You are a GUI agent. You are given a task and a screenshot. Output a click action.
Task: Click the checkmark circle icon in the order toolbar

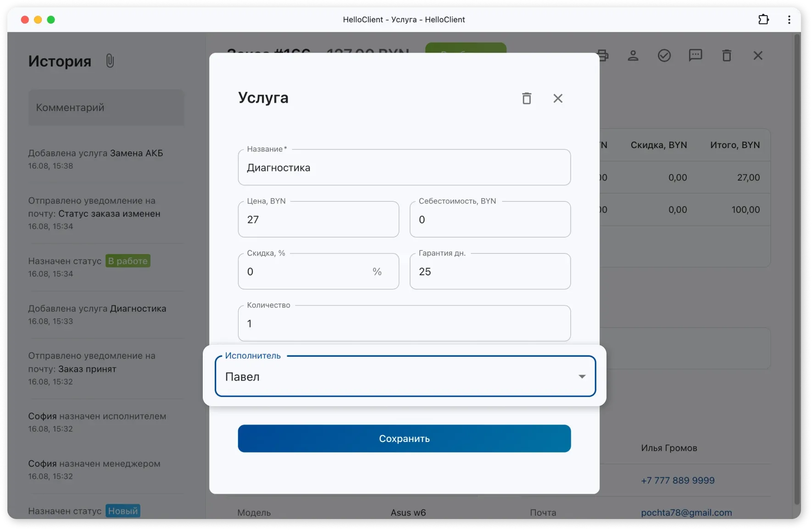coord(664,55)
